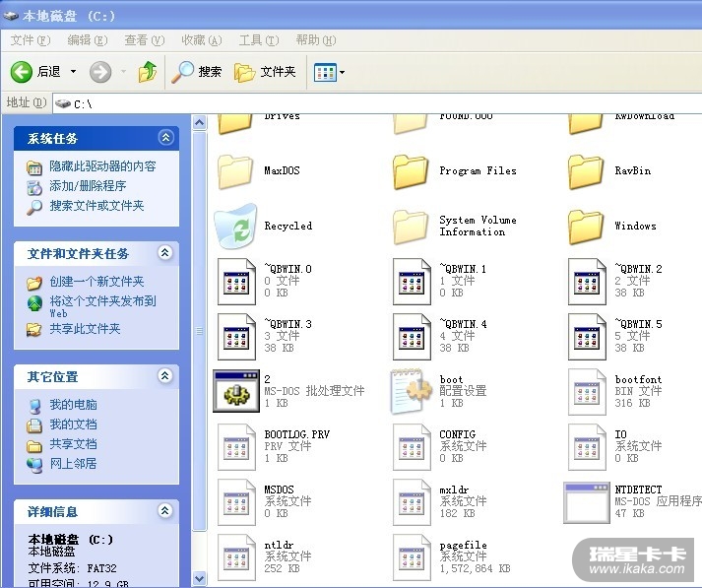Select the ntldr system file icon

pos(236,557)
